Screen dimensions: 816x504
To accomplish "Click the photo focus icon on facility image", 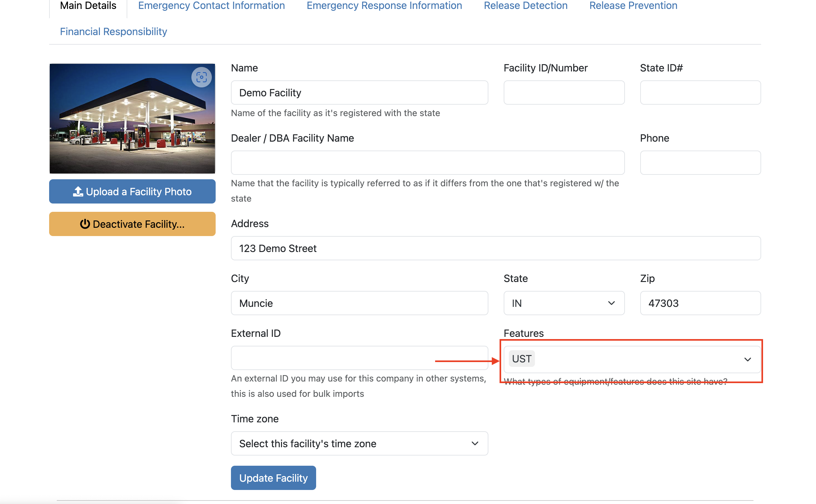I will point(201,77).
